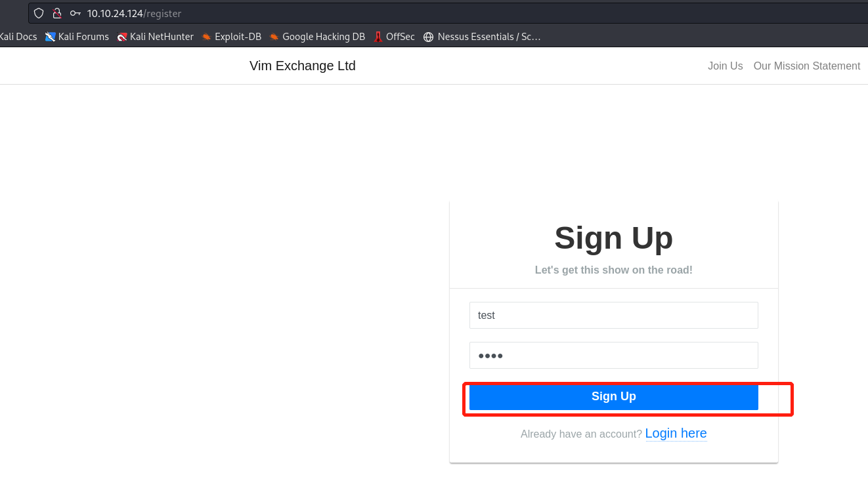Image resolution: width=868 pixels, height=477 pixels.
Task: Open the Kali NetHunter bookmark
Action: [x=155, y=37]
